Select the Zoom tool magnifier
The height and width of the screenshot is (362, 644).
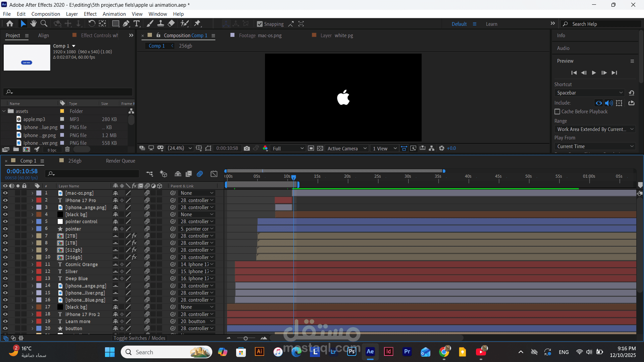click(x=44, y=24)
